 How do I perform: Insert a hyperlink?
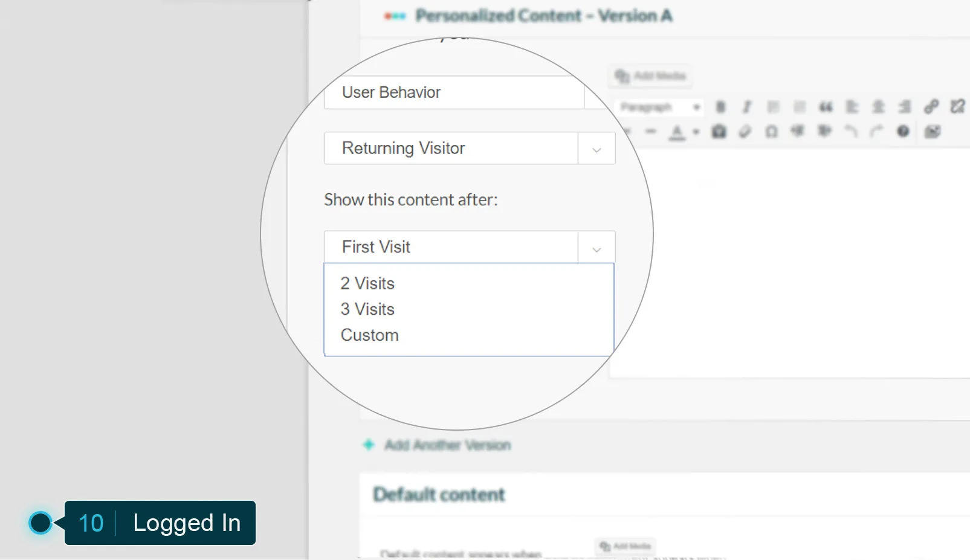[x=931, y=107]
